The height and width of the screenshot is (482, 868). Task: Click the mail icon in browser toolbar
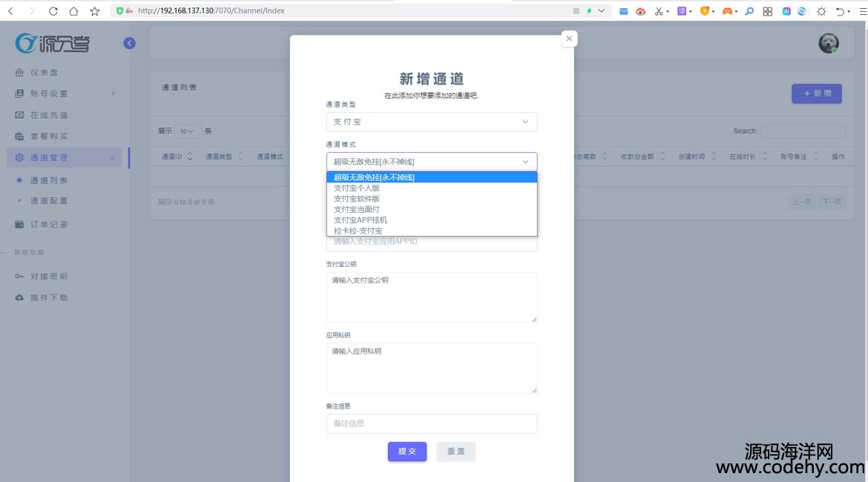click(x=623, y=11)
